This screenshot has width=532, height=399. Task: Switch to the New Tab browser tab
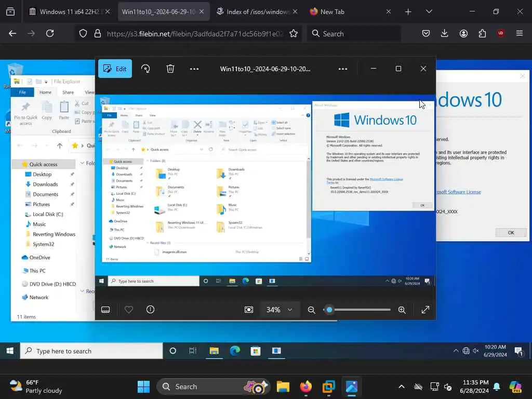[x=351, y=12]
